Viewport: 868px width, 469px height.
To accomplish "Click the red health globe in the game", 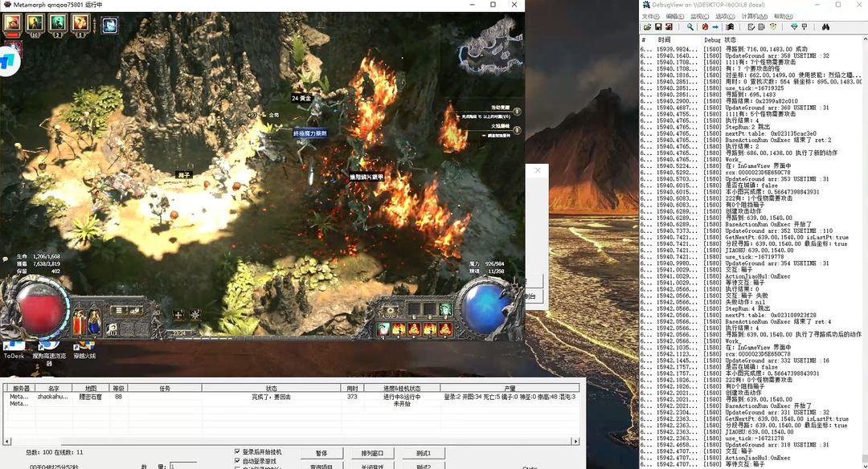I will tap(40, 310).
